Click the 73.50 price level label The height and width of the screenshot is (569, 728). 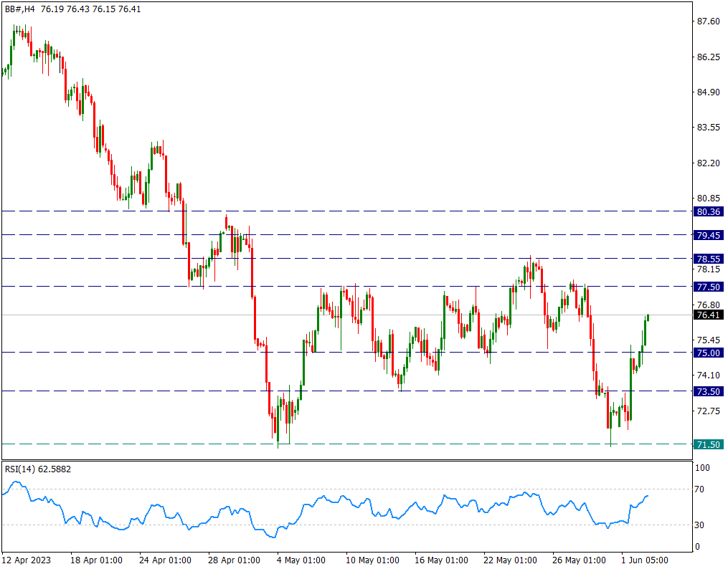pyautogui.click(x=708, y=392)
